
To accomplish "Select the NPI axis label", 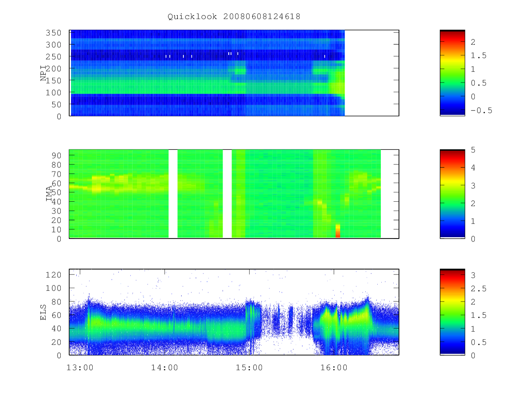I will coord(43,73).
